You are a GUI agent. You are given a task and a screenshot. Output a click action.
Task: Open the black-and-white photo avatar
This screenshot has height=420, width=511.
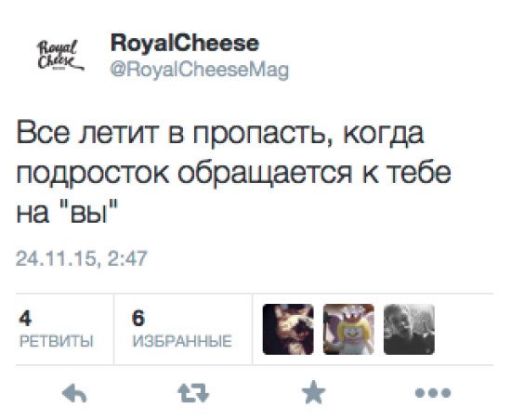point(409,329)
